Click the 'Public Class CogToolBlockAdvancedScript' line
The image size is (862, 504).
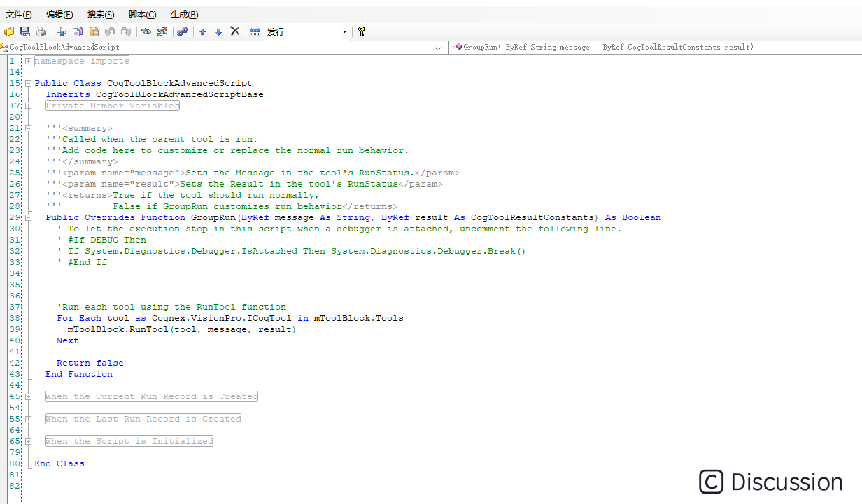click(x=143, y=83)
